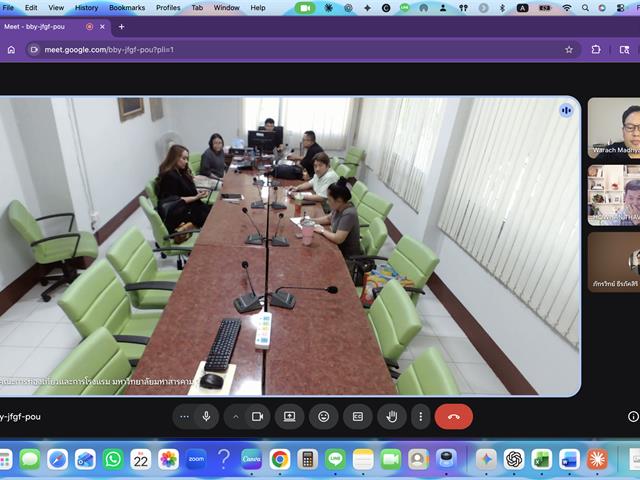Open Google Chrome from the Dock
The width and height of the screenshot is (640, 480).
click(280, 460)
